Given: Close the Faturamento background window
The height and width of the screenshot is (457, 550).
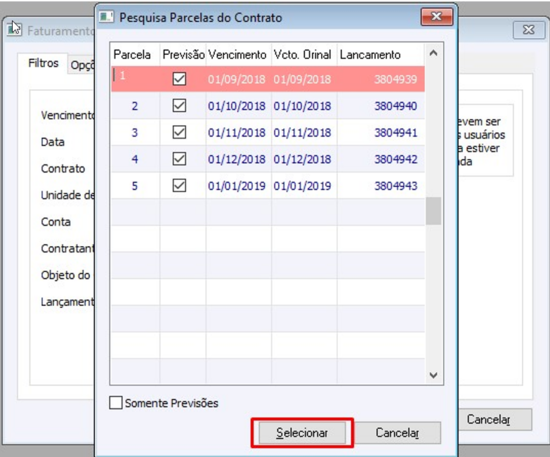Looking at the screenshot, I should tap(529, 30).
